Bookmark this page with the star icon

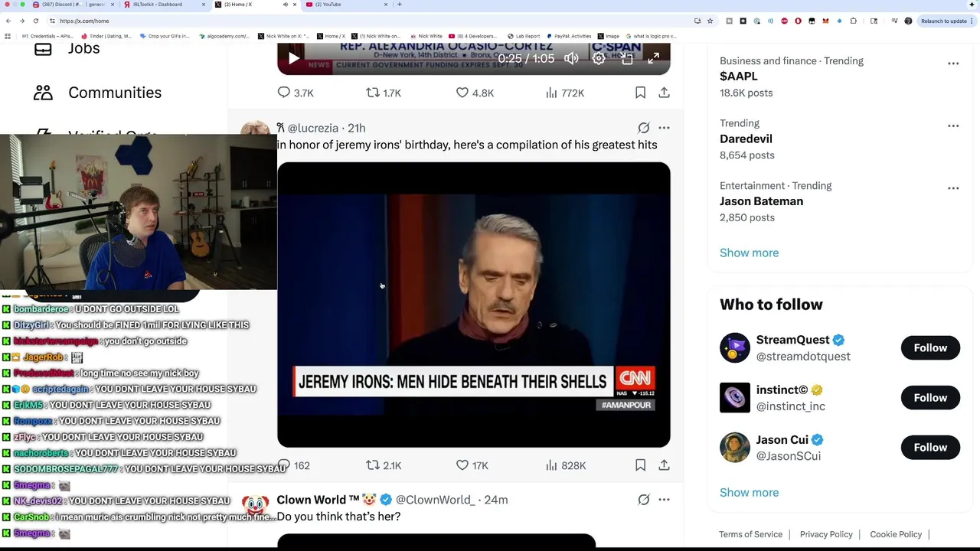(x=710, y=21)
